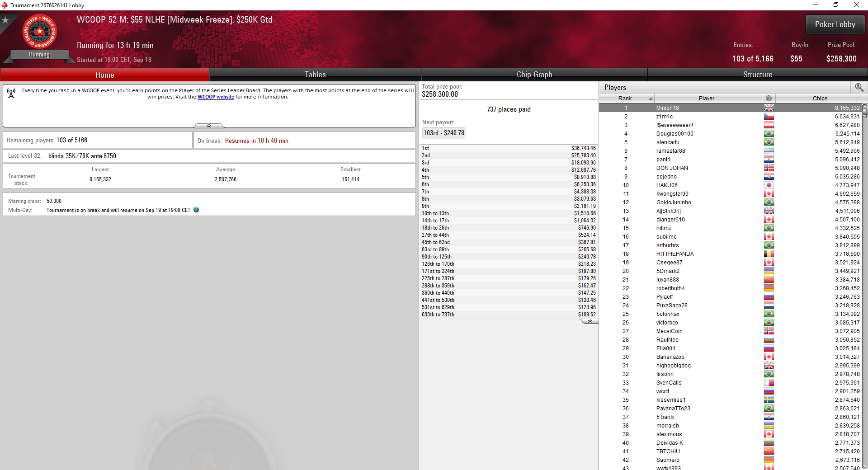Click the players list scrollbar
The height and width of the screenshot is (470, 868).
pos(864,287)
